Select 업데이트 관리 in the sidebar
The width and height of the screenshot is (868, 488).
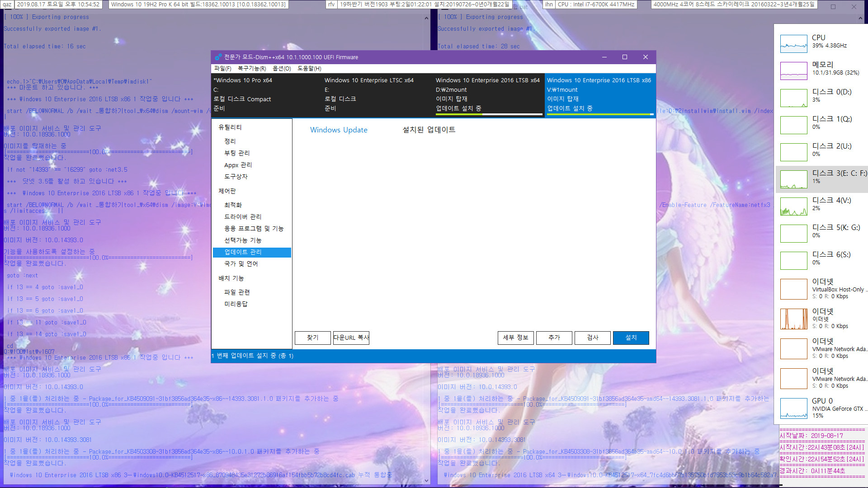(252, 252)
